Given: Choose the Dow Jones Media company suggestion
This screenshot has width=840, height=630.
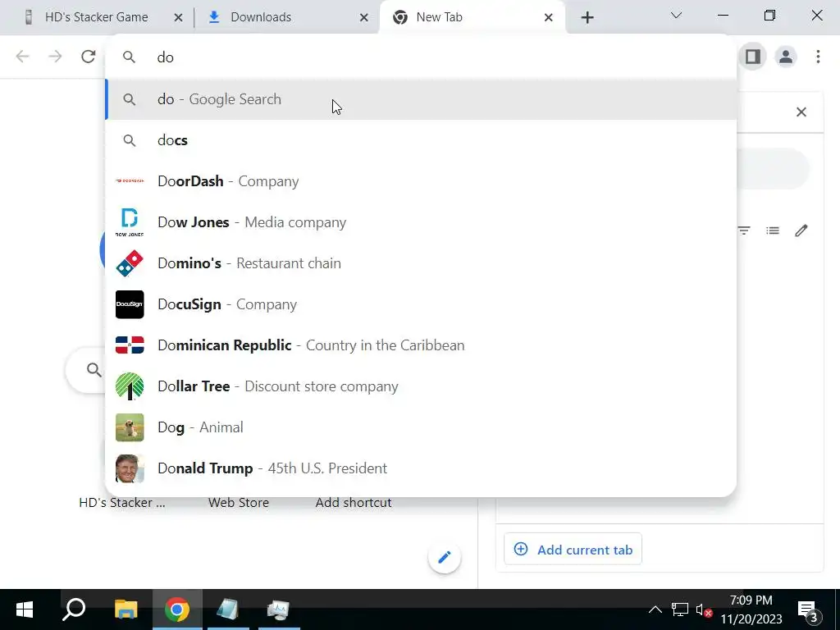Looking at the screenshot, I should pos(421,222).
